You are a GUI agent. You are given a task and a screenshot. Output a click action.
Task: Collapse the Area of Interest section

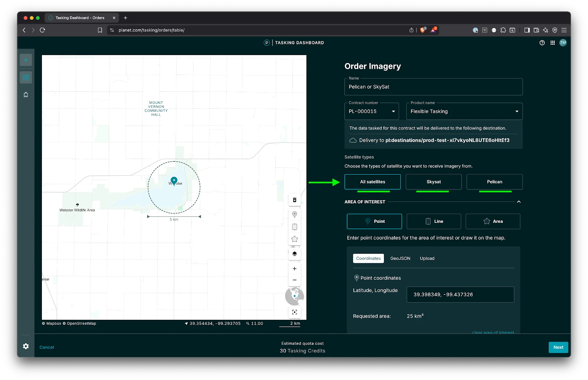pos(519,202)
